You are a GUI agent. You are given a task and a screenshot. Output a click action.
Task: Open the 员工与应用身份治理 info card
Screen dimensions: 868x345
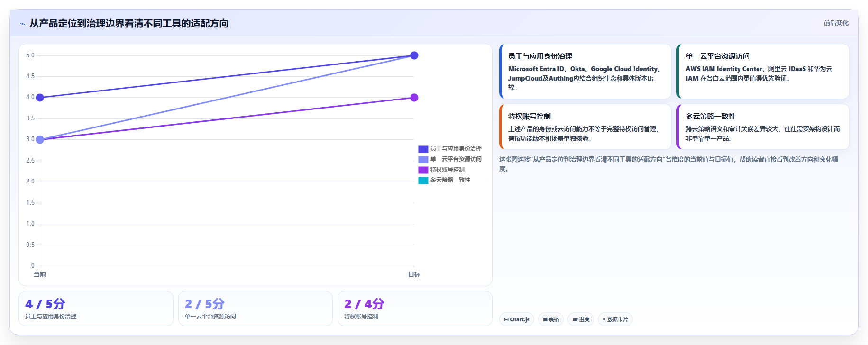585,72
